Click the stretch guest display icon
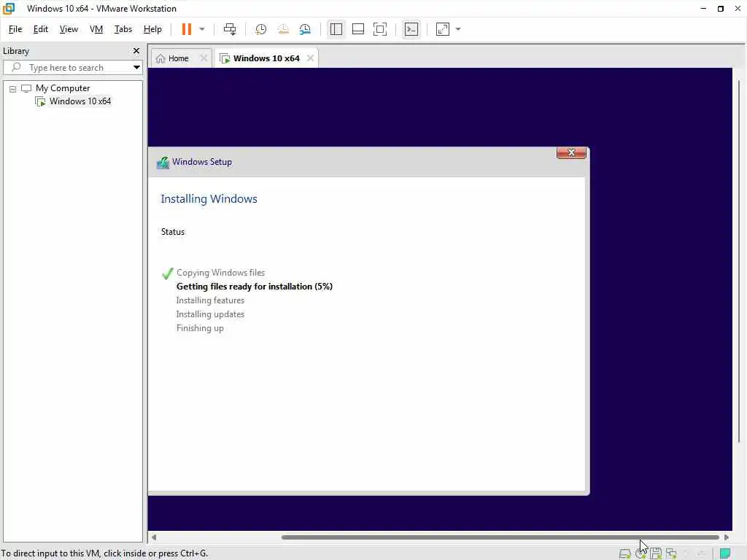747x560 pixels. [x=443, y=29]
